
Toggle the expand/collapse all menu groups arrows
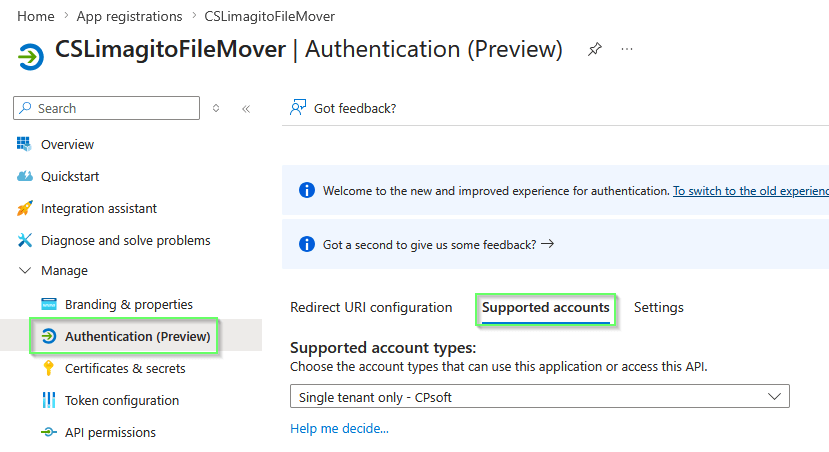(216, 108)
